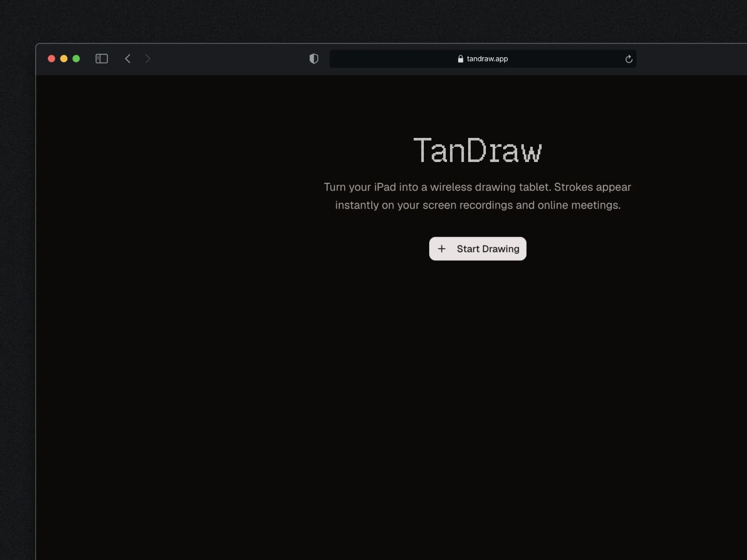Click the plus icon in Start Drawing

coord(442,249)
